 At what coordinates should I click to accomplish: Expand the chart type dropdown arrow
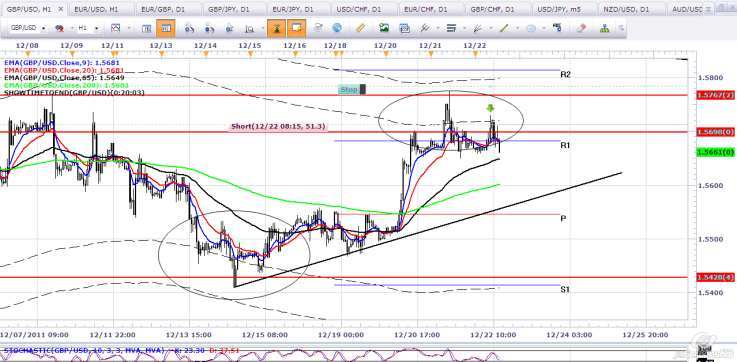pos(128,28)
